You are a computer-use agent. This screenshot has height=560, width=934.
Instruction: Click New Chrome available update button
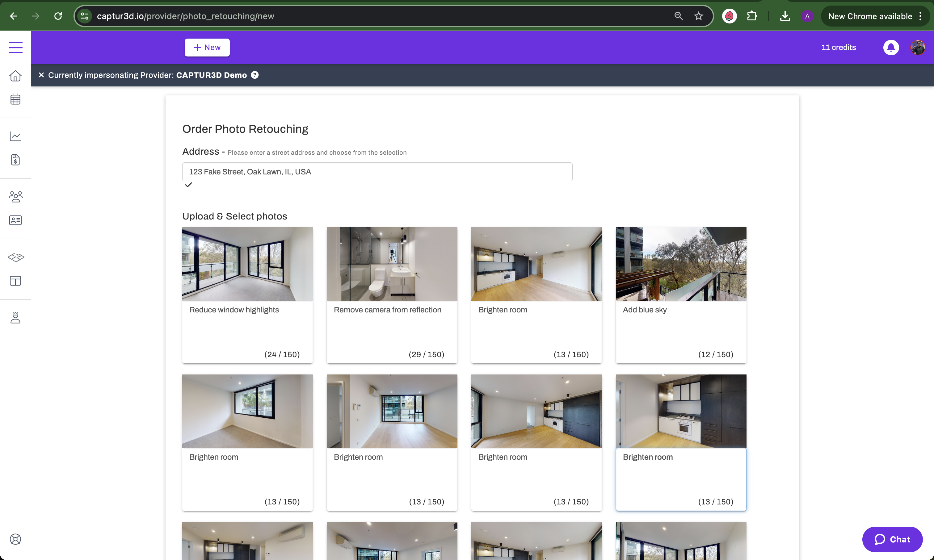pos(870,16)
